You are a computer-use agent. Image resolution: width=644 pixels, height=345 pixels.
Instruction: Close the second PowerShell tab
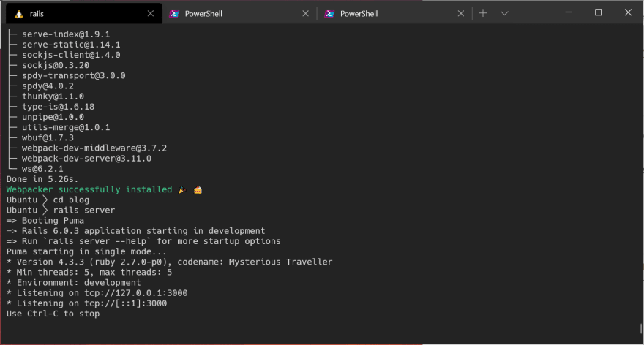pos(461,14)
